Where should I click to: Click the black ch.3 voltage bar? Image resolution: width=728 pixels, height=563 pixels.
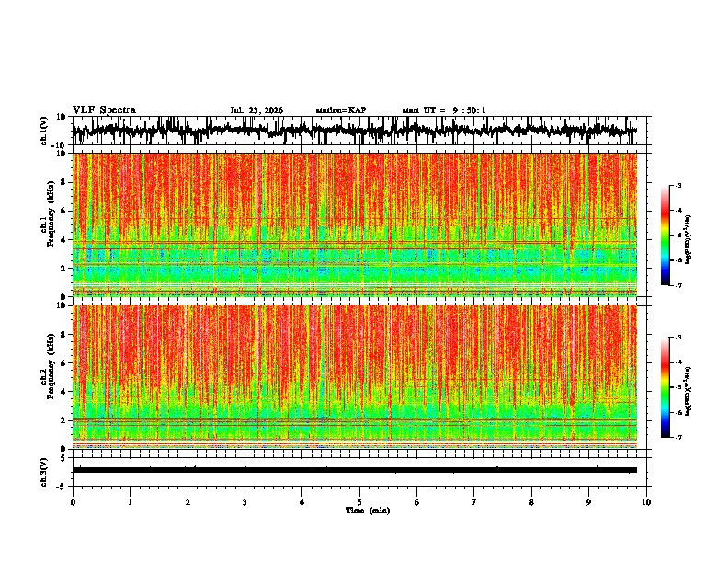[355, 470]
